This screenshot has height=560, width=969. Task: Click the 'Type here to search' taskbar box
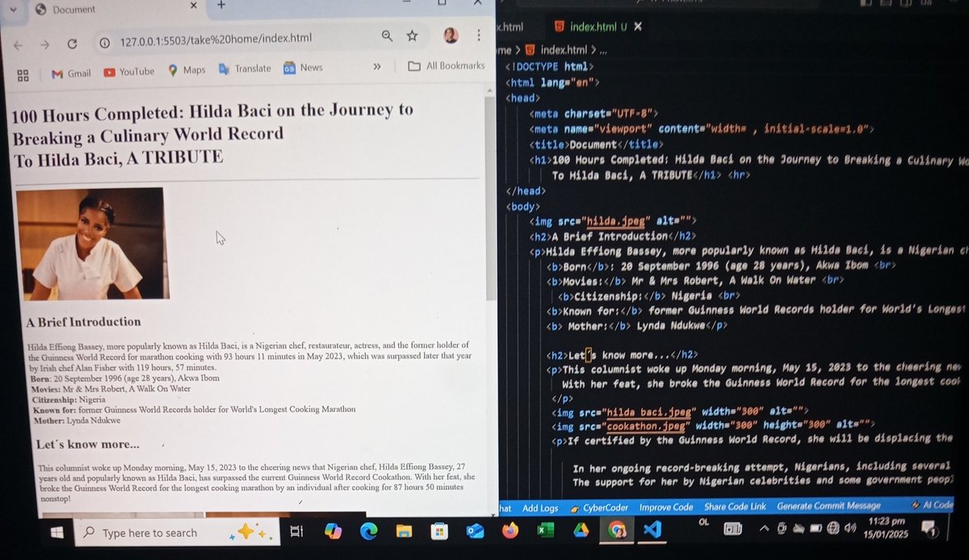178,533
